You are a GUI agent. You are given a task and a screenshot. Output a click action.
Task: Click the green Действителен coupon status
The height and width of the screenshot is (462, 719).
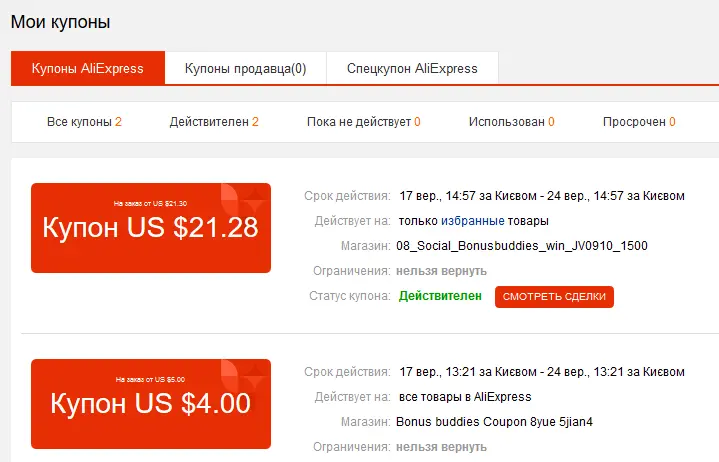tap(440, 296)
